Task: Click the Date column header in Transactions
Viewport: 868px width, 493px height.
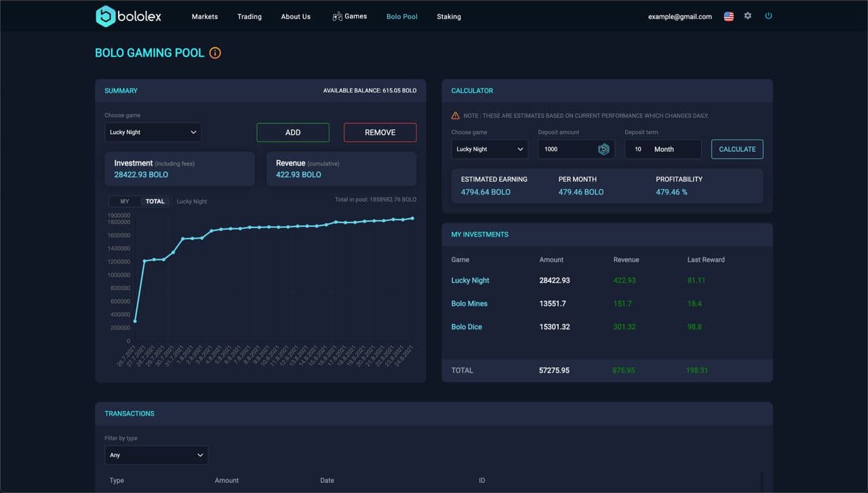Action: [x=327, y=480]
